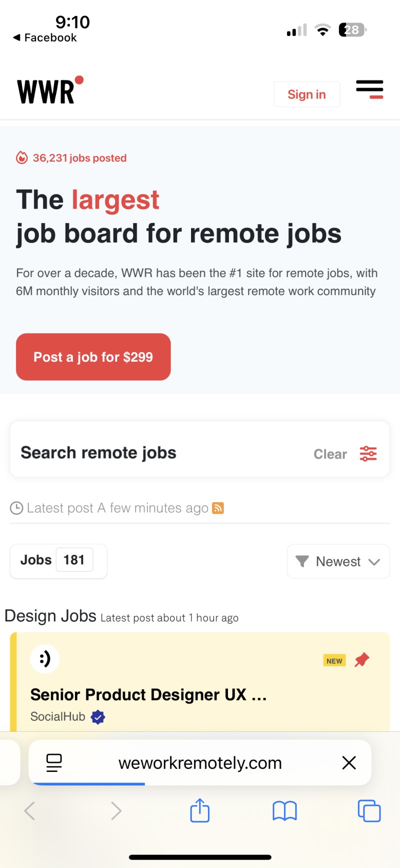Click Post a job for $299
This screenshot has width=400, height=868.
tap(93, 357)
